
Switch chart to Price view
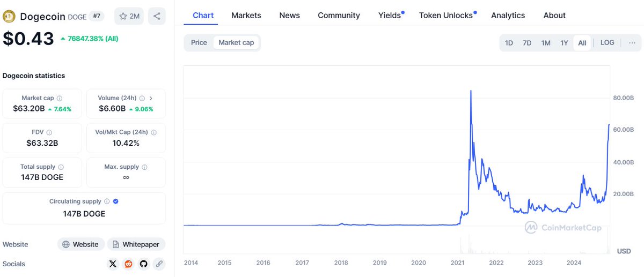pos(199,42)
